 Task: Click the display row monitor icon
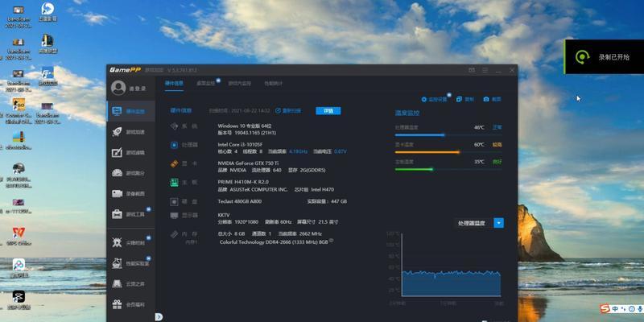point(174,215)
